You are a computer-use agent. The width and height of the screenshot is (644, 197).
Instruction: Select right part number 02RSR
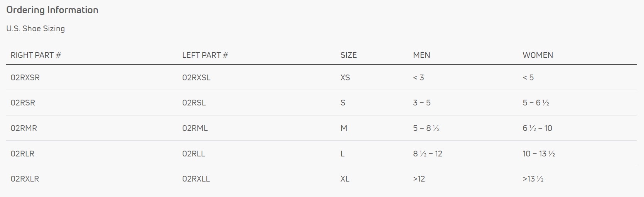(23, 103)
